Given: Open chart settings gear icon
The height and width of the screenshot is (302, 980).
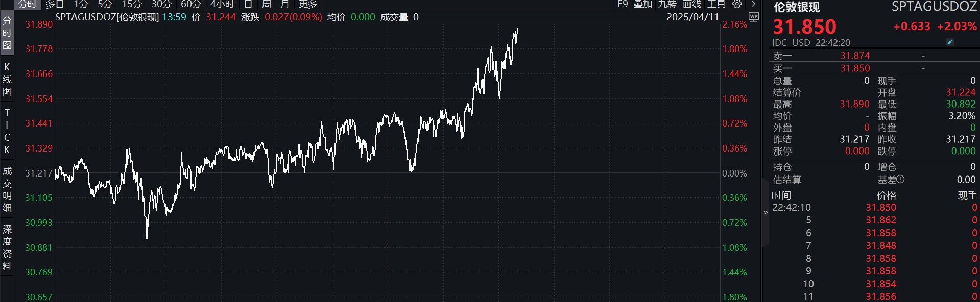Looking at the screenshot, I should (737, 4).
